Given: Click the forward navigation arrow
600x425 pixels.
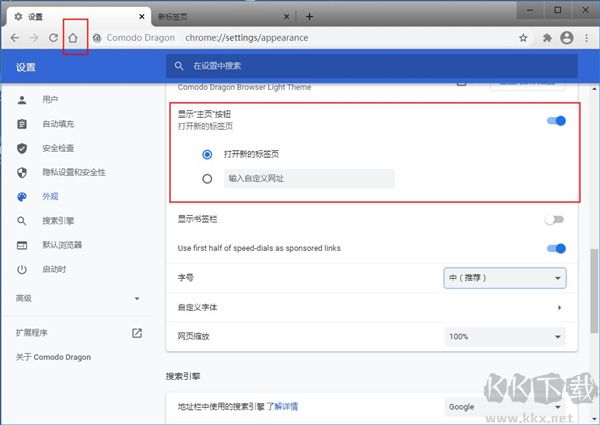Looking at the screenshot, I should 34,38.
